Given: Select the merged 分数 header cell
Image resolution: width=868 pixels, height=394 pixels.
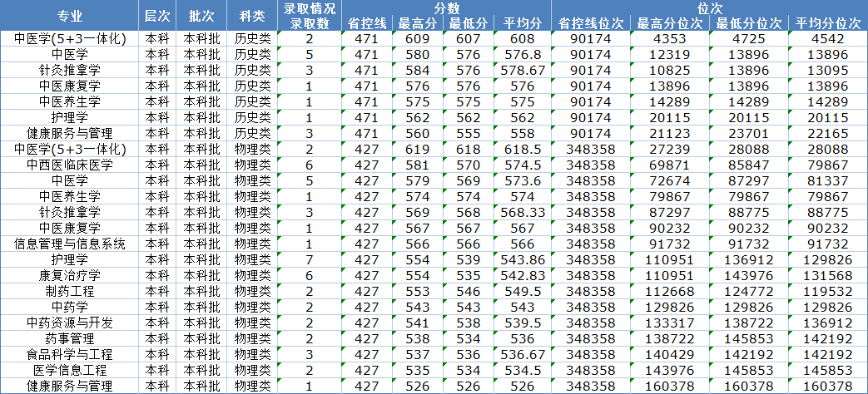Looking at the screenshot, I should (447, 7).
